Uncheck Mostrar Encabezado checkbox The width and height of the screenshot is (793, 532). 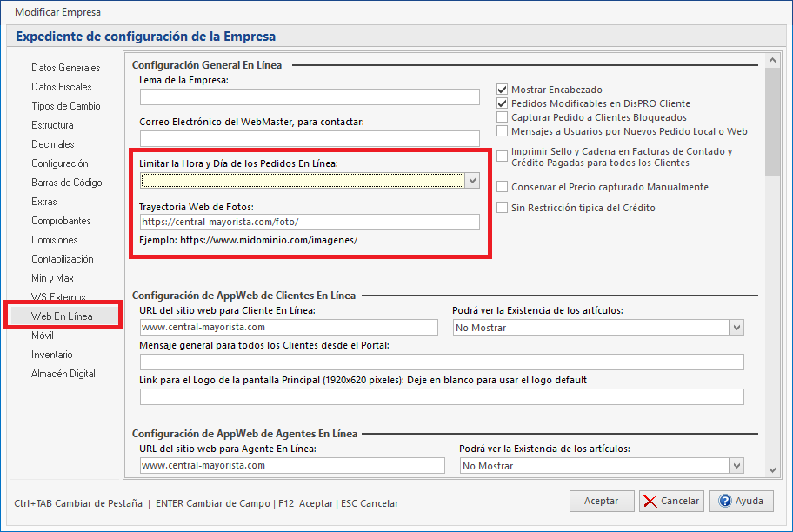pyautogui.click(x=502, y=90)
